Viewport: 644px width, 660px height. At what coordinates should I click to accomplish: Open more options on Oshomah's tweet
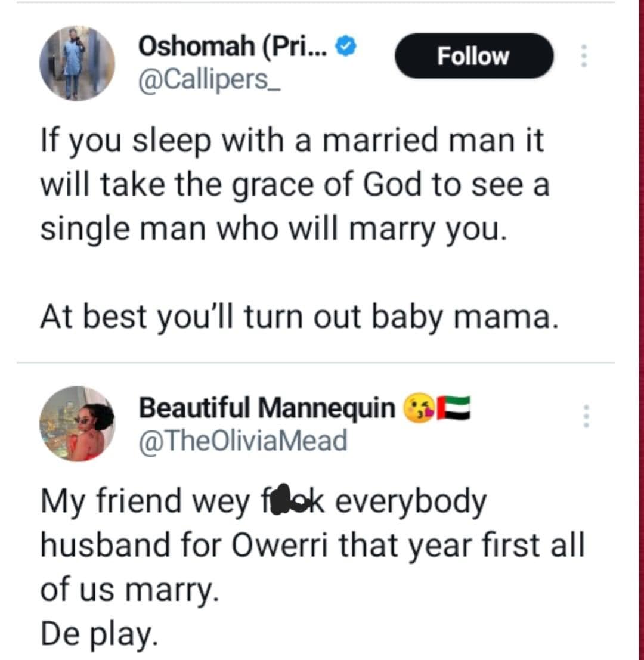coord(584,56)
